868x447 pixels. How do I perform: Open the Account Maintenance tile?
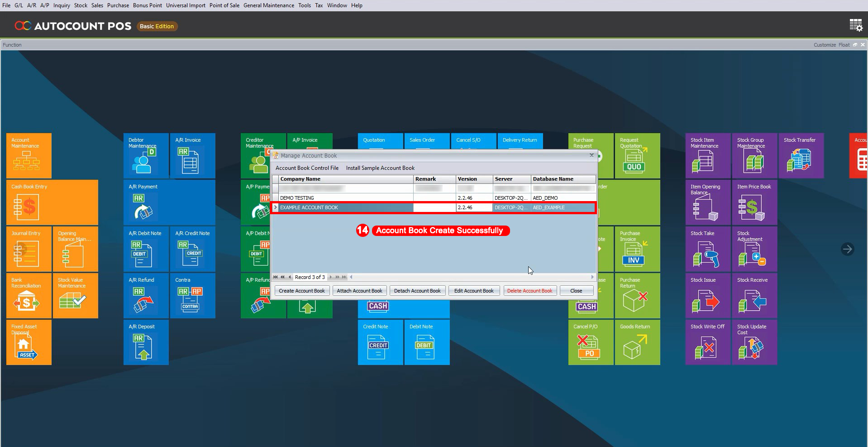pos(29,155)
